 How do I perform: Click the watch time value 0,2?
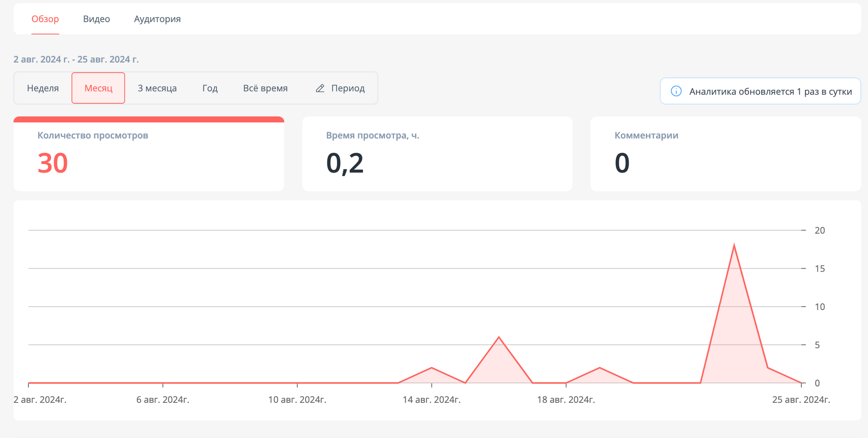[x=345, y=163]
